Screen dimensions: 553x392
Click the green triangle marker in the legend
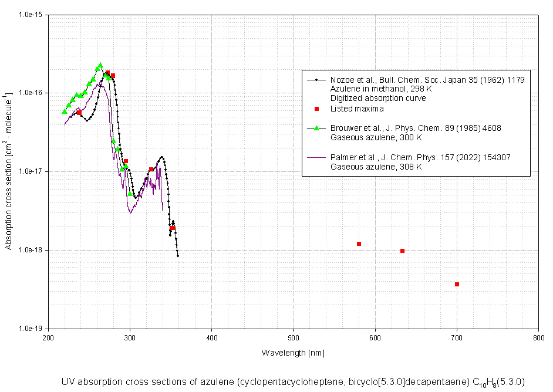click(316, 128)
